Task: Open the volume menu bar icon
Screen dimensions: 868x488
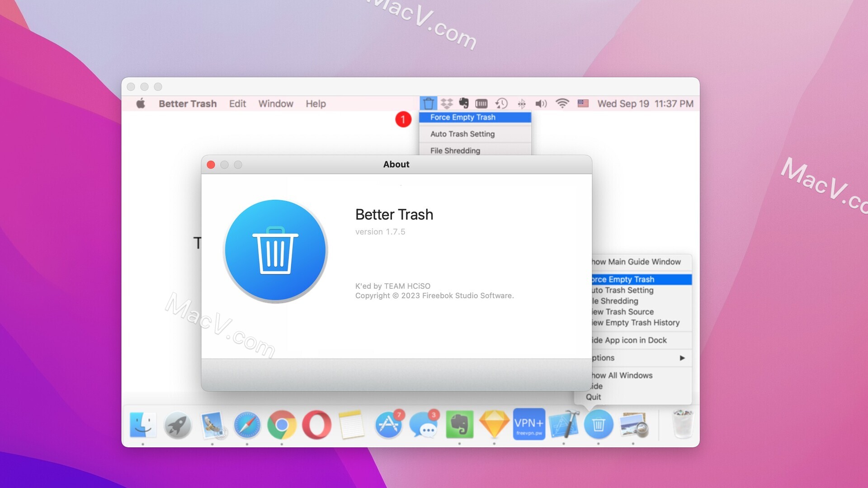Action: (541, 104)
